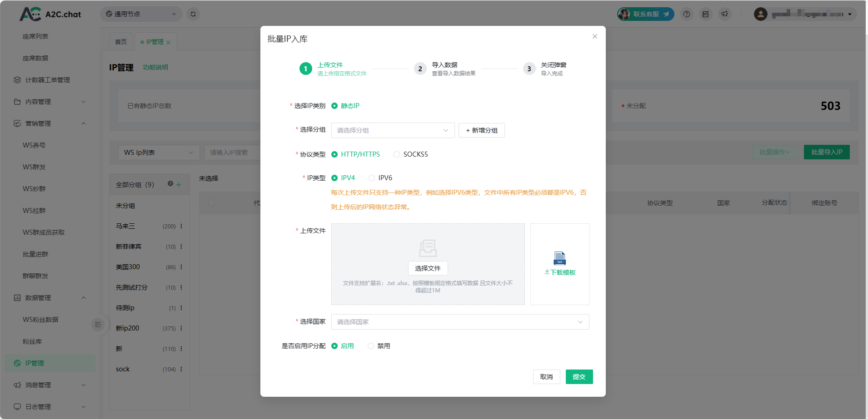Open the 请选择分组 dropdown
This screenshot has width=868, height=419.
click(x=392, y=130)
